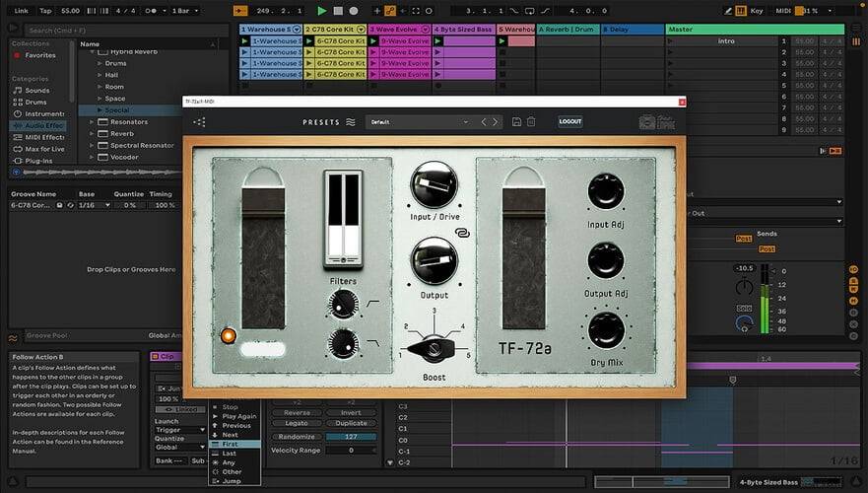
Task: Toggle the orange automation arm button
Action: [x=390, y=11]
